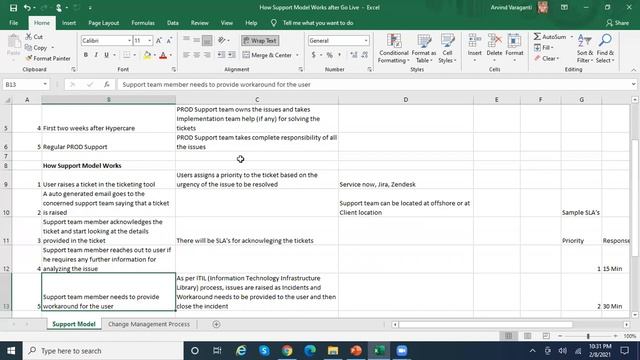Image resolution: width=640 pixels, height=360 pixels.
Task: Switch to the Page Layout tab
Action: point(104,23)
